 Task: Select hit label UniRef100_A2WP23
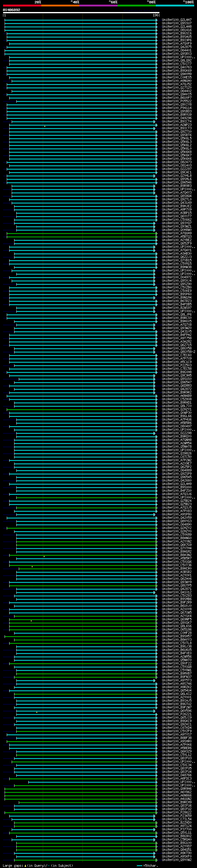177,125
